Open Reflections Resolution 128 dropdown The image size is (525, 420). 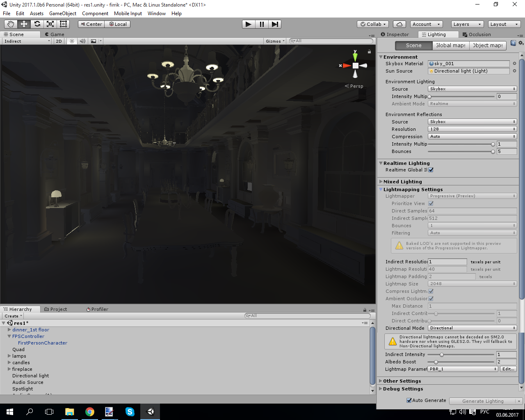472,129
